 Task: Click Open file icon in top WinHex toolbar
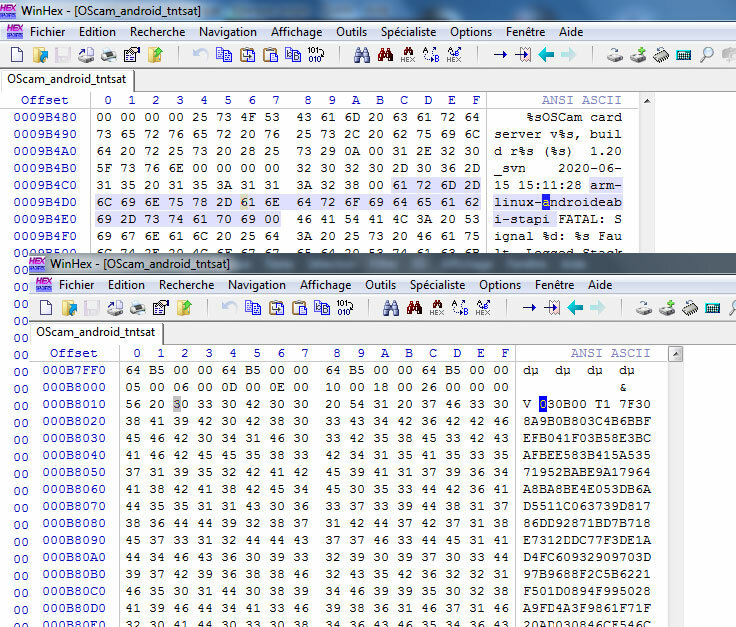click(x=40, y=55)
